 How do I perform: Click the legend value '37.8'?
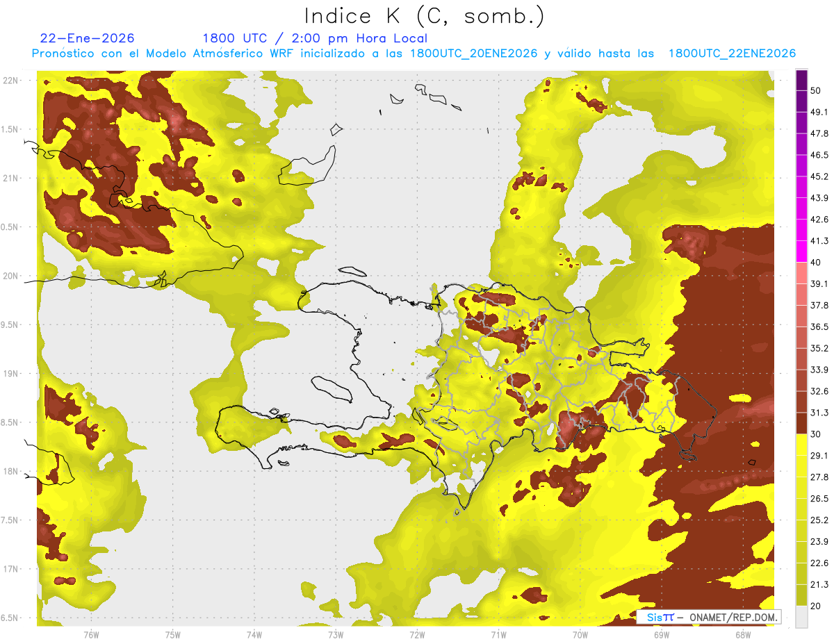click(819, 306)
